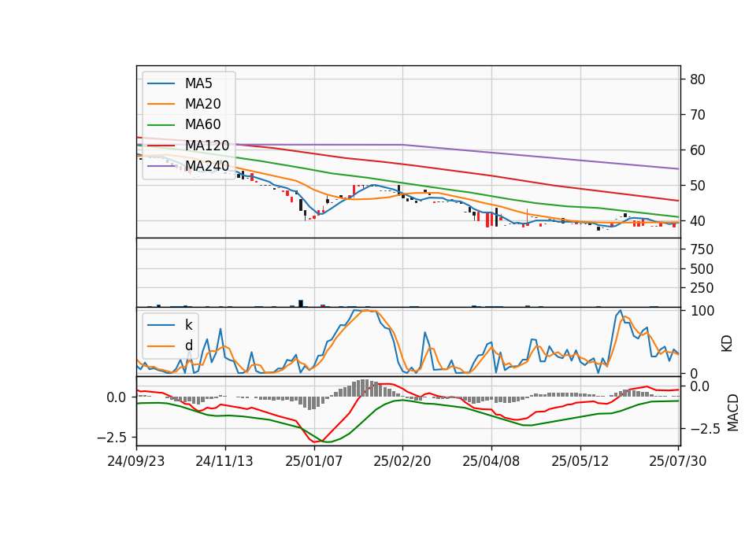
Task: Click the MA240 legend label
Action: (x=207, y=166)
